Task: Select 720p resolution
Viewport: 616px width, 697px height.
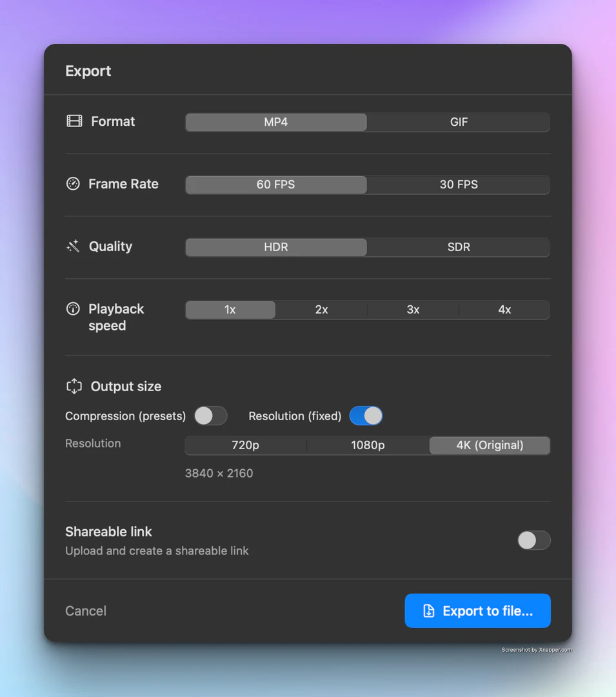Action: click(x=245, y=445)
